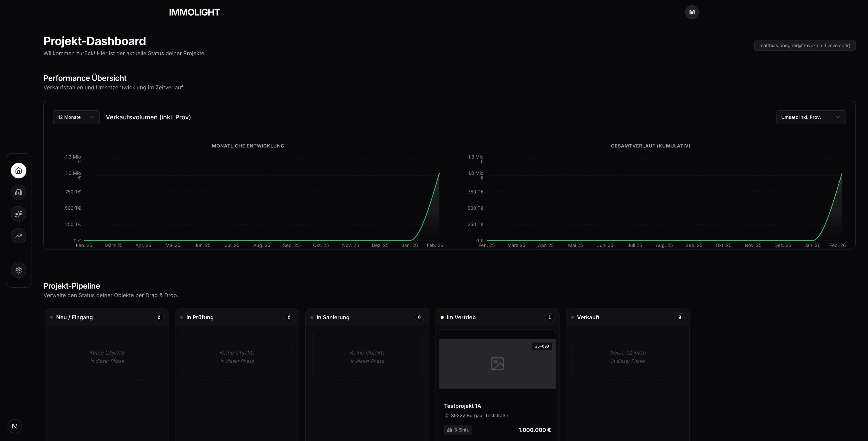Open the building/projects icon in the sidebar
The height and width of the screenshot is (441, 868).
coord(19,192)
